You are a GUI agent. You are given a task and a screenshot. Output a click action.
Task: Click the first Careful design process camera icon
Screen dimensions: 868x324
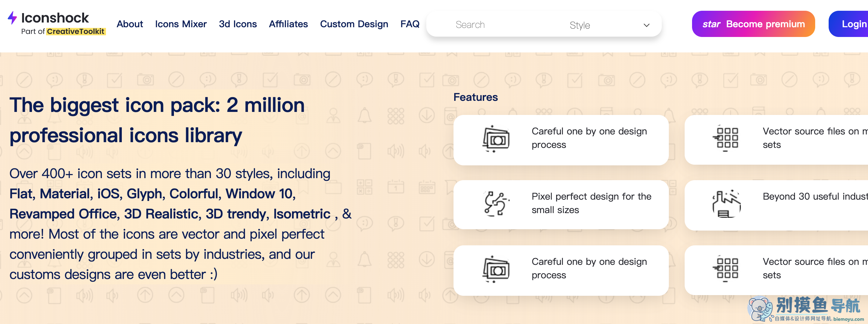tap(496, 139)
